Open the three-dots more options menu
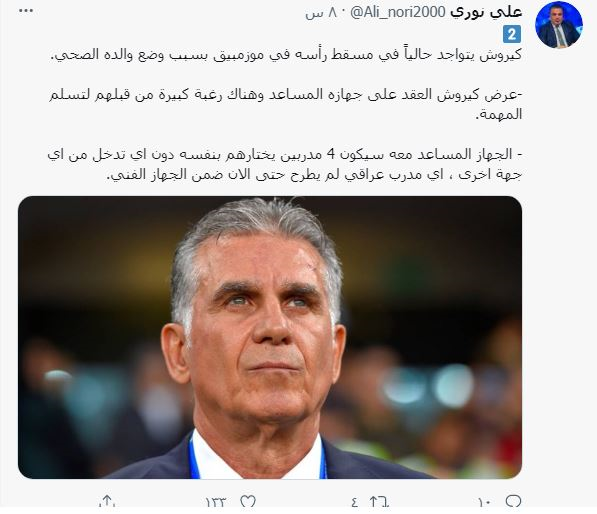This screenshot has width=597, height=514. [x=26, y=11]
